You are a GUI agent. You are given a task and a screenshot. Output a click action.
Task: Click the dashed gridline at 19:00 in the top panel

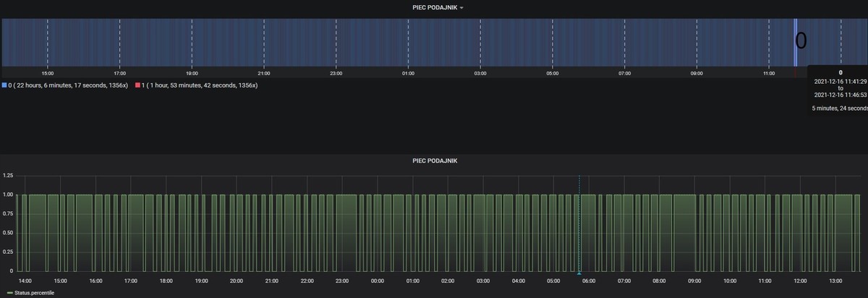(192, 42)
